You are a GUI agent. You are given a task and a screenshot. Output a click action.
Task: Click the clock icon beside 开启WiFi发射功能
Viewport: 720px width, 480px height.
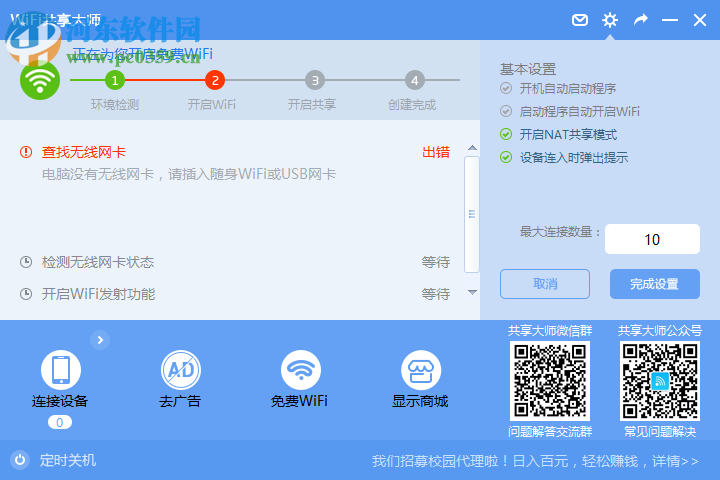click(x=26, y=294)
